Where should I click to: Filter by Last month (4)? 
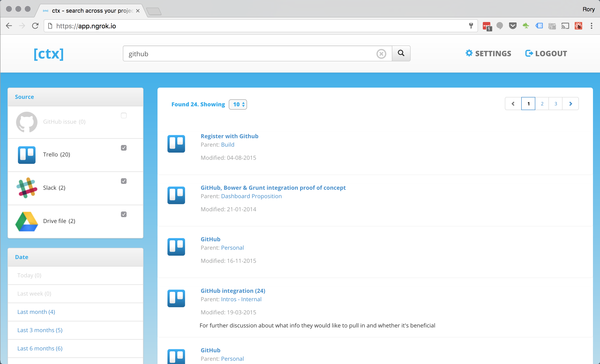point(36,312)
